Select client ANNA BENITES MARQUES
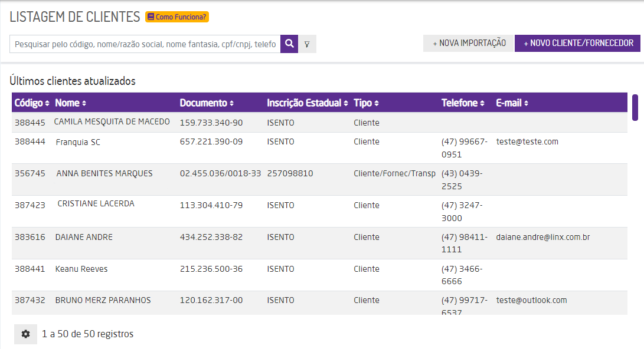The image size is (644, 349). pos(104,173)
